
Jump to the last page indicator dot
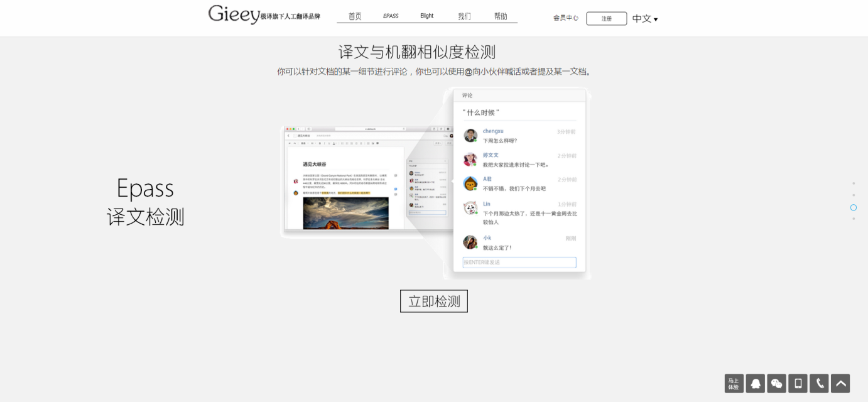pos(854,219)
